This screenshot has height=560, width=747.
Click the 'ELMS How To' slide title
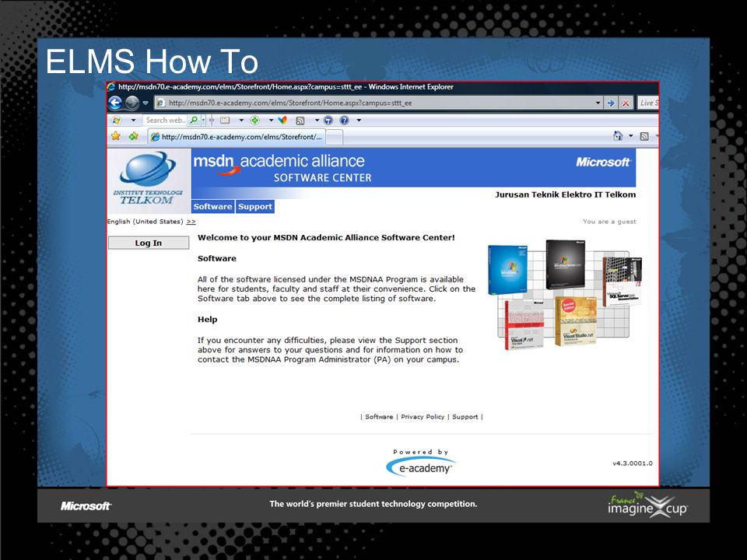(x=152, y=61)
